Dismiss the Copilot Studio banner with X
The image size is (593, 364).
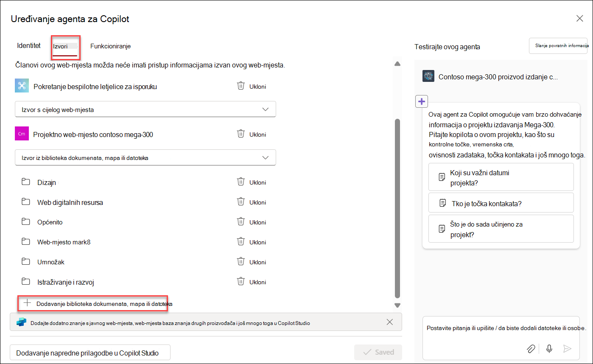click(x=390, y=322)
